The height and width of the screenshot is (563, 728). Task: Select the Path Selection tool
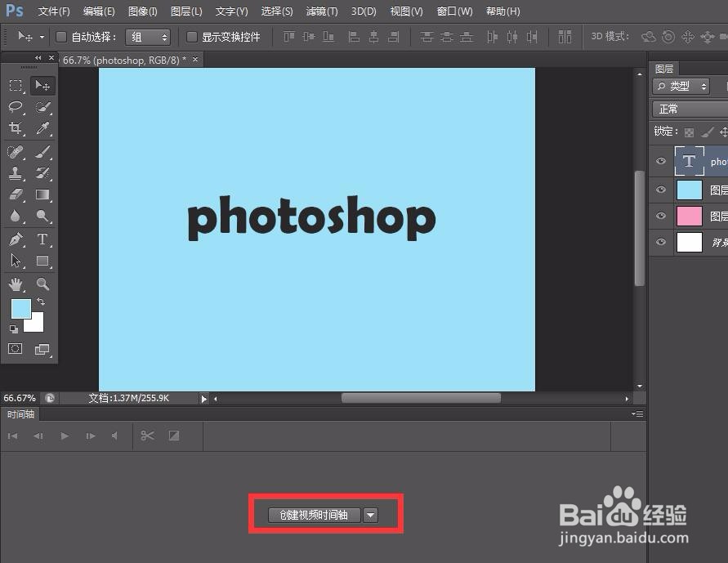[x=16, y=261]
